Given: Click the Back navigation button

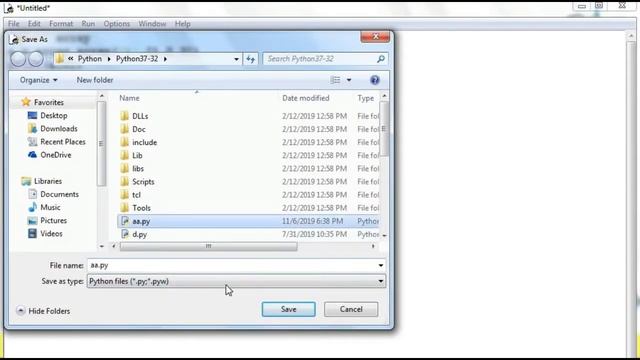Looking at the screenshot, I should [18, 59].
